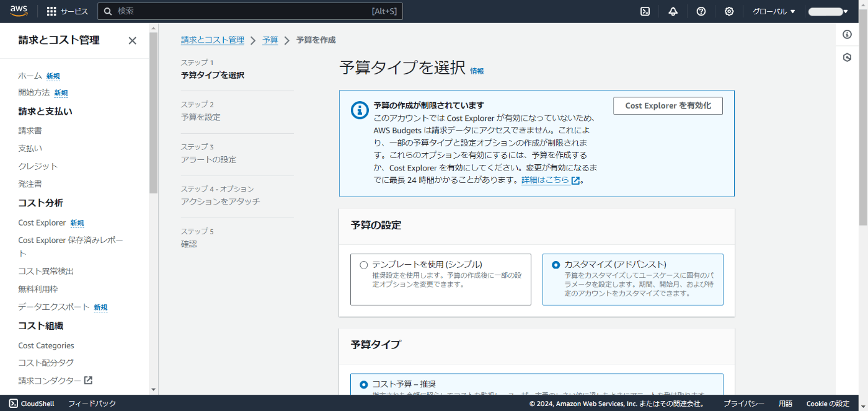Screen dimensions: 868x411
Task: Click the 用語 link in the footer
Action: tap(786, 404)
